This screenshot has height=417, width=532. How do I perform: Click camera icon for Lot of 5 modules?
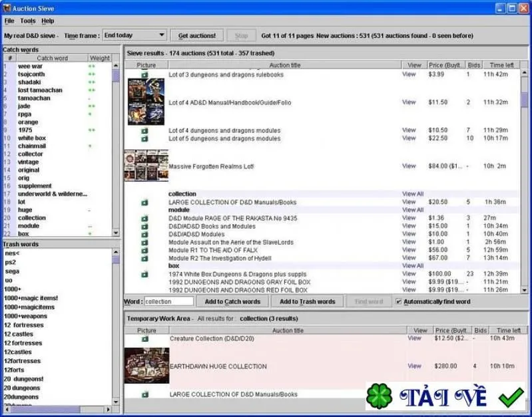click(144, 138)
